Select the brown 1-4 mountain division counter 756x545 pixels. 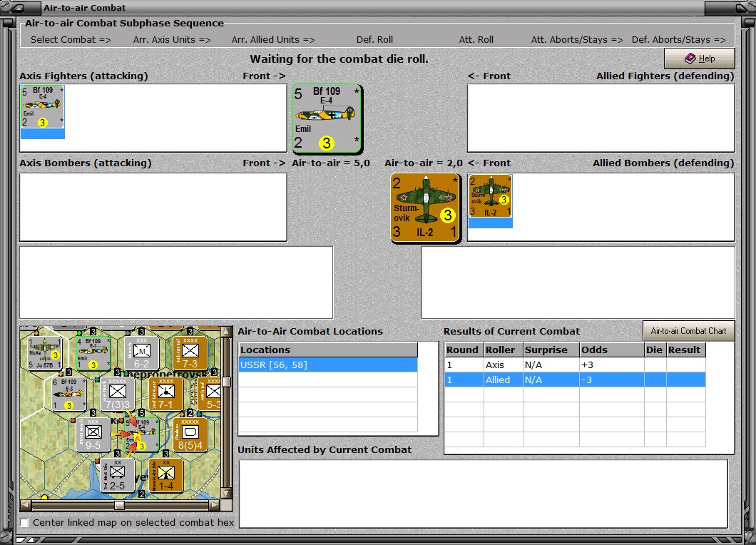click(x=166, y=475)
